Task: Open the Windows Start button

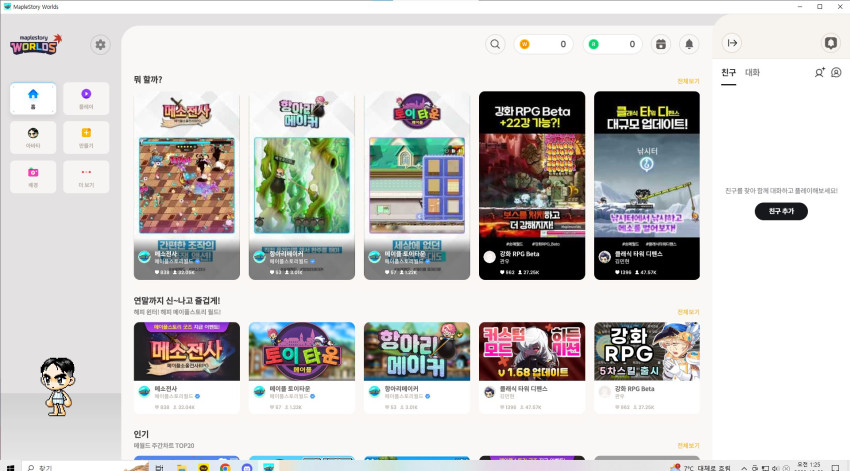Action: tap(10, 467)
